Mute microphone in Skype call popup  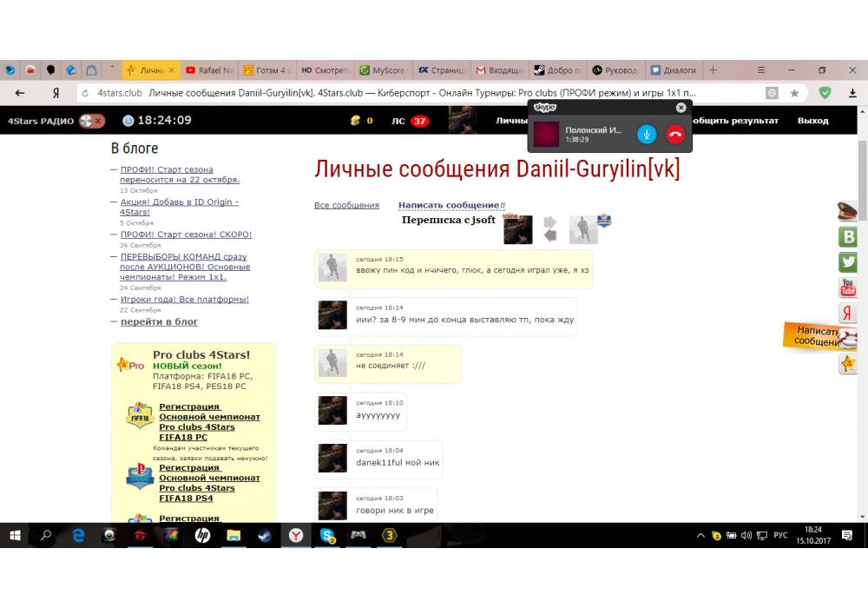coord(647,134)
